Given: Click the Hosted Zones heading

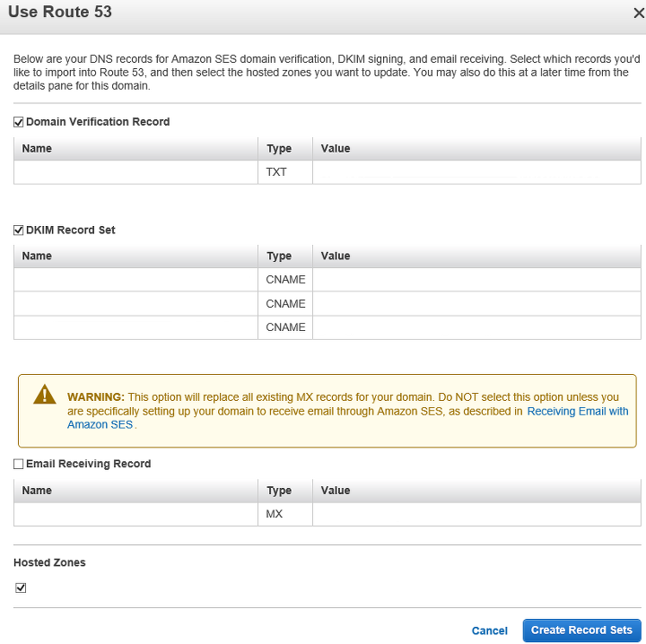Looking at the screenshot, I should click(49, 562).
